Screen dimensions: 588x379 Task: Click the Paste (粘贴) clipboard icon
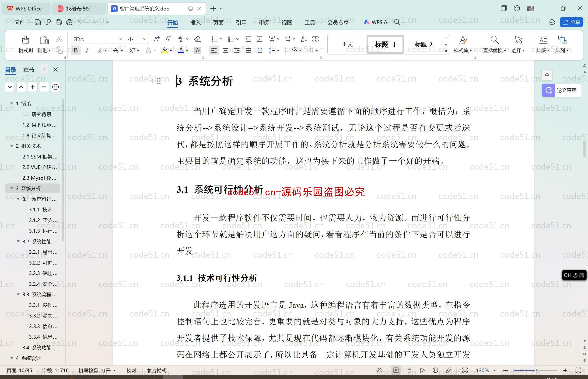point(44,40)
